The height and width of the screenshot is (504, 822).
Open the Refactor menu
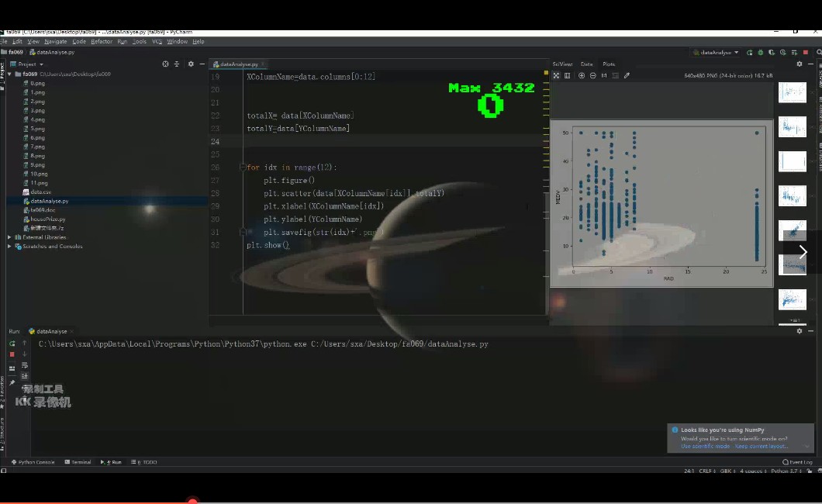[101, 41]
